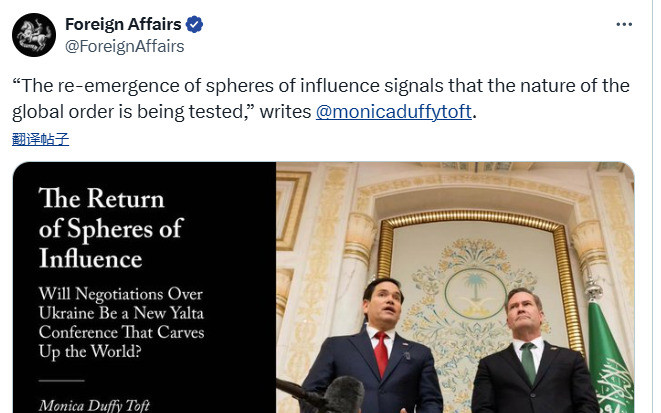Click the green Saudi flag in photo
This screenshot has height=413, width=661.
609,358
